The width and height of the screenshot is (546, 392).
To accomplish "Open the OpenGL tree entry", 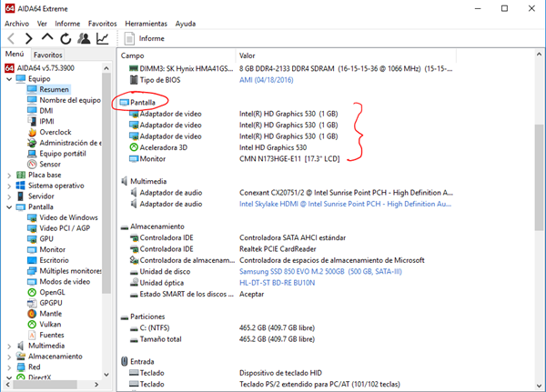I will (51, 291).
